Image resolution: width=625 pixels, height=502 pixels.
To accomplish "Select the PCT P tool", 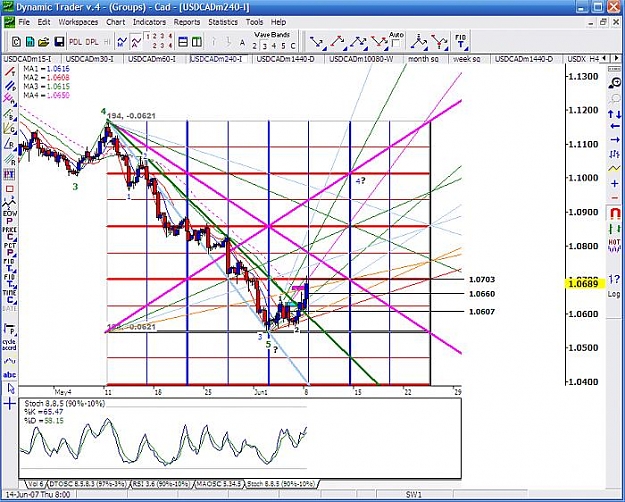I will click(x=10, y=250).
